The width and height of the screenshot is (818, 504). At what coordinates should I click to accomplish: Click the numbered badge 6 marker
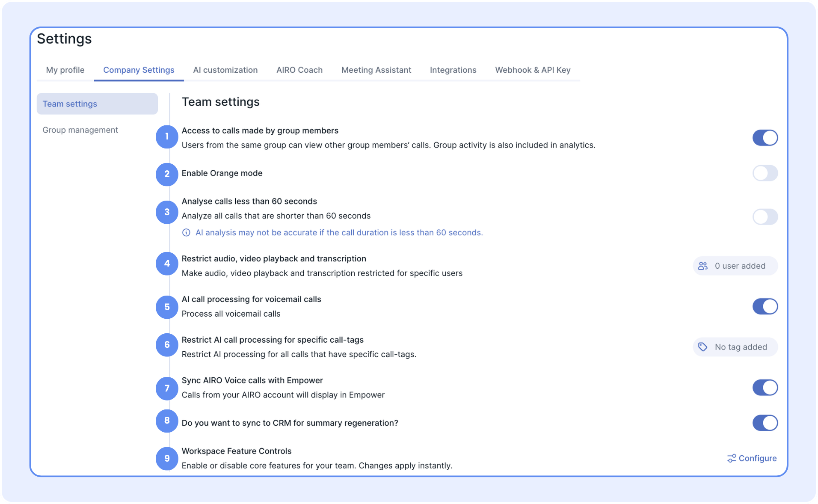pyautogui.click(x=167, y=345)
